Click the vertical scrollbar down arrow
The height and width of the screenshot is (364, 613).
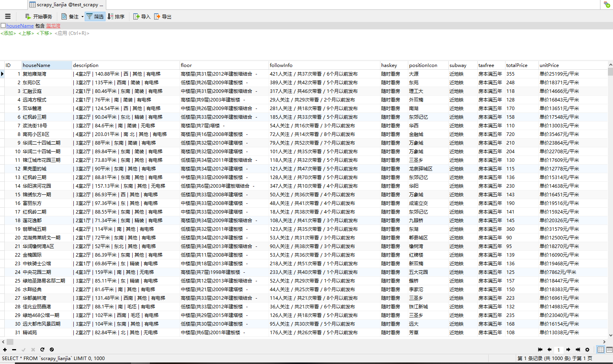[610, 335]
